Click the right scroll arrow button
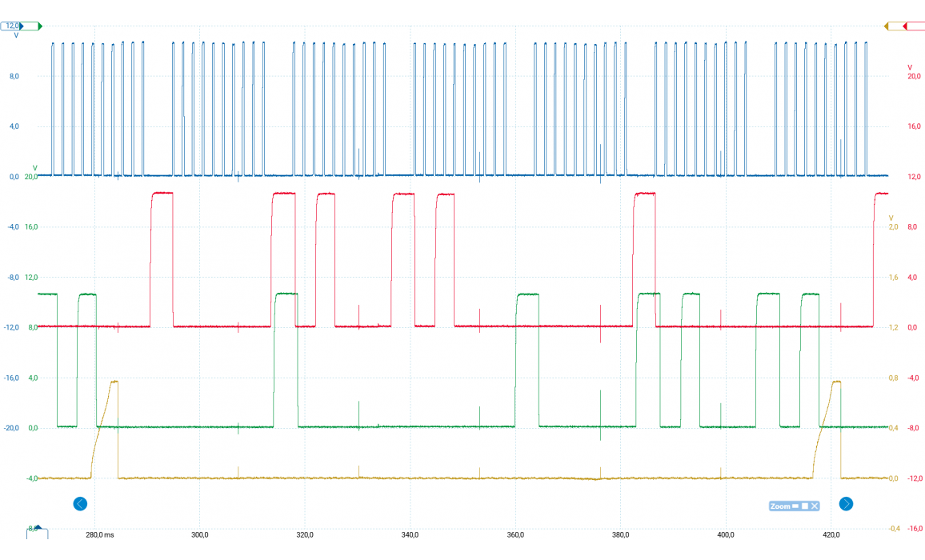The width and height of the screenshot is (925, 560). click(846, 503)
